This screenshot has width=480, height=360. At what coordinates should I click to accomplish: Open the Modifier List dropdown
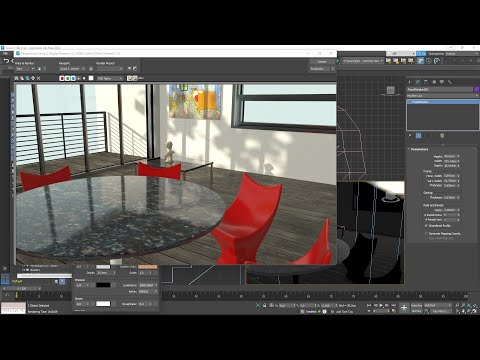443,96
